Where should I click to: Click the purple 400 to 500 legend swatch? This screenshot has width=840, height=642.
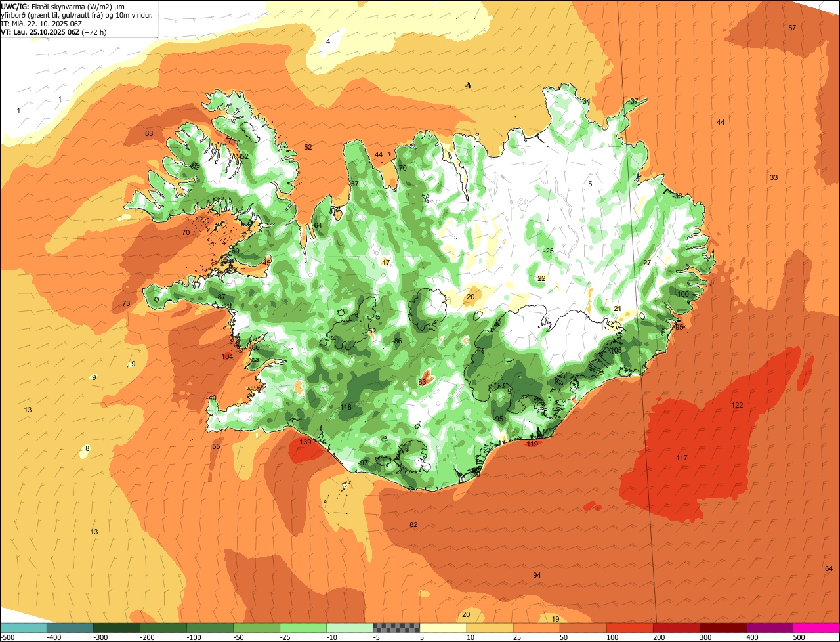pyautogui.click(x=770, y=628)
